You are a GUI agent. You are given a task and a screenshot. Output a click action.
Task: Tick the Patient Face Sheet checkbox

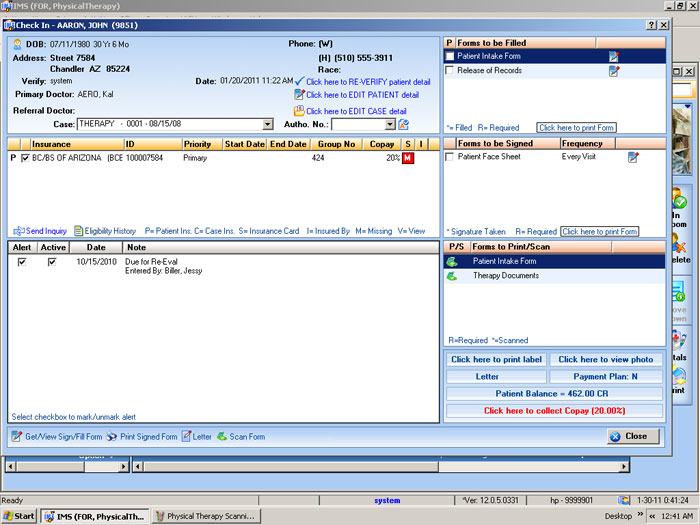click(x=450, y=157)
